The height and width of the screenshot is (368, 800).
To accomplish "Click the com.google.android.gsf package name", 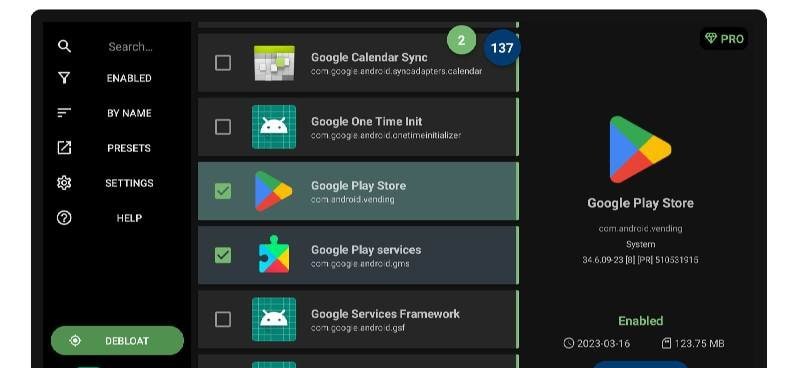I will pyautogui.click(x=358, y=328).
